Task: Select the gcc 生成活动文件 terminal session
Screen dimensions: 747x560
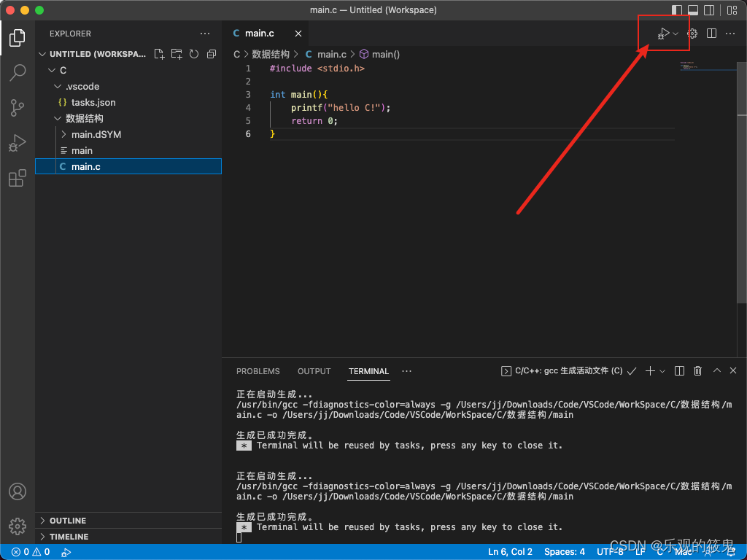Action: click(x=568, y=370)
